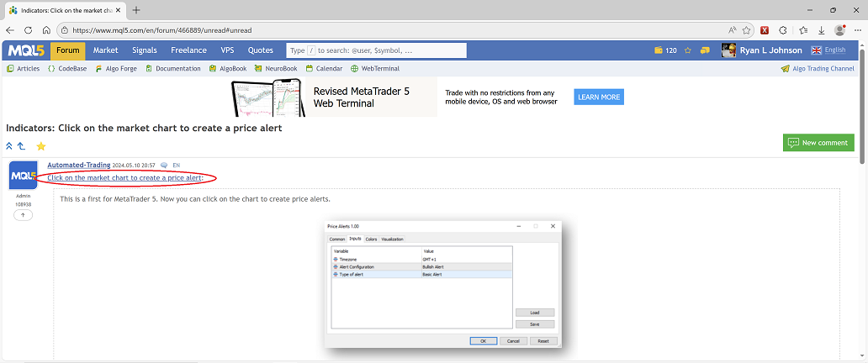This screenshot has width=868, height=363.
Task: Click the MQL5 logo in header
Action: point(26,50)
